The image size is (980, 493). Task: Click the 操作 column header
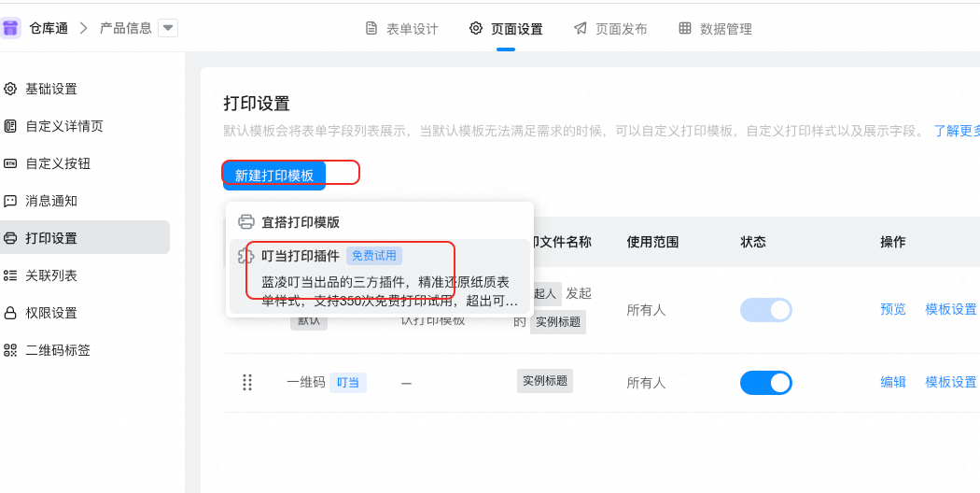click(893, 242)
